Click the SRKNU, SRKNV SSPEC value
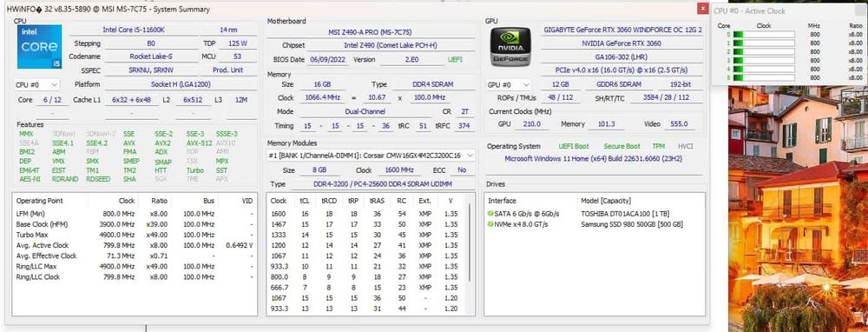 point(150,70)
